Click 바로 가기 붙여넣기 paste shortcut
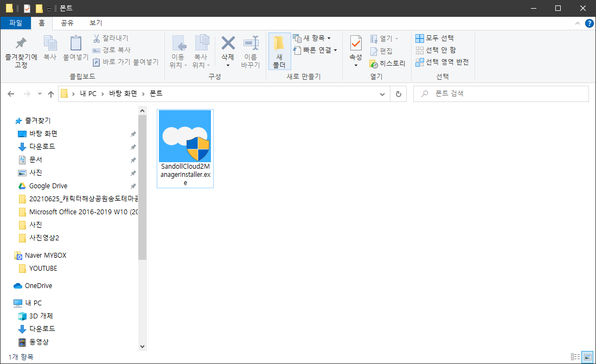Viewport: 596px width, 364px height. pyautogui.click(x=126, y=62)
